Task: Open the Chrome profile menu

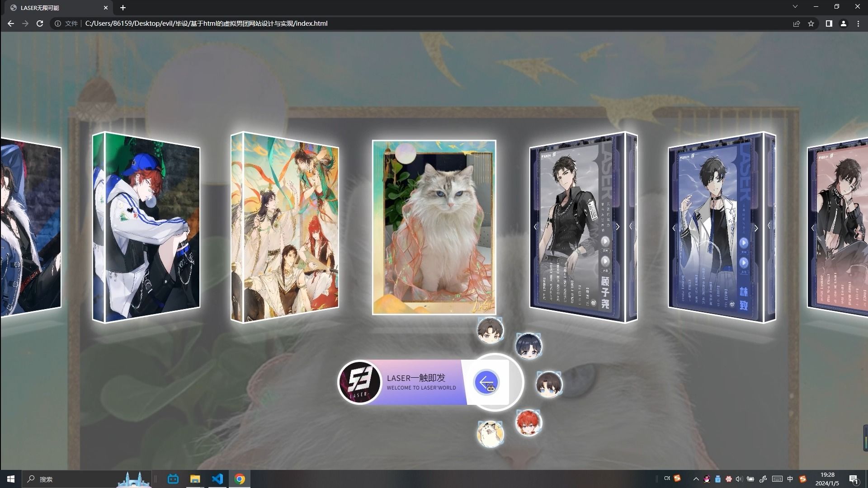Action: 844,23
